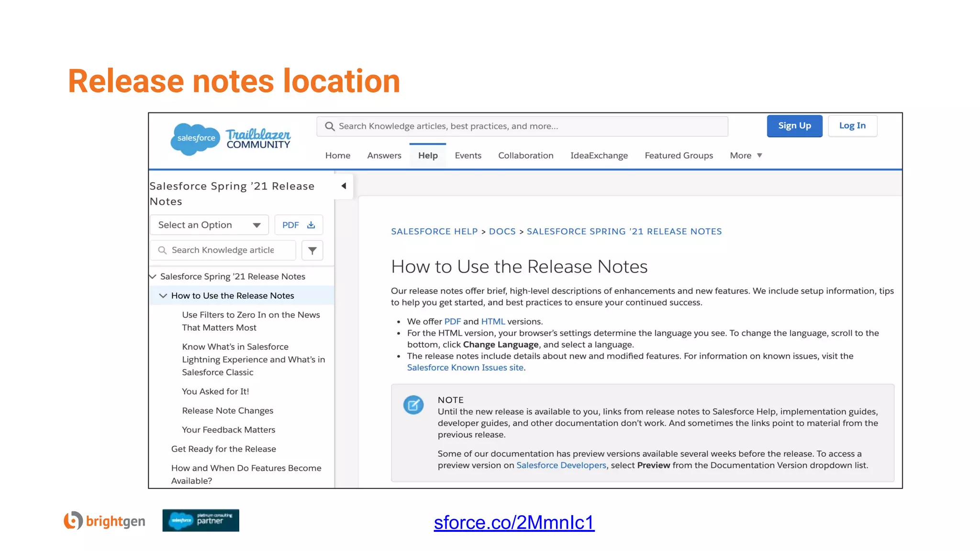Open Get Ready for the Release
Image resolution: width=980 pixels, height=551 pixels.
pos(223,449)
